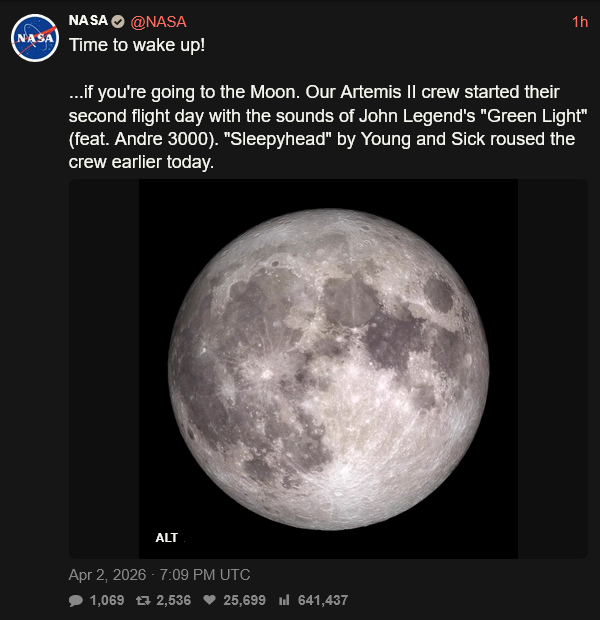Screen dimensions: 600x620
Task: Open the full Moon image
Action: tap(328, 369)
